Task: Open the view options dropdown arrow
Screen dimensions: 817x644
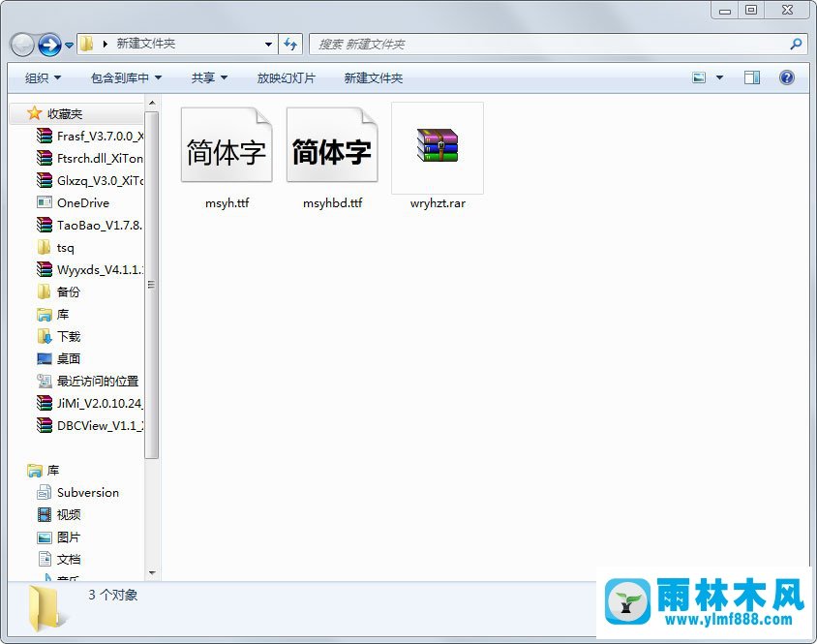Action: [x=720, y=77]
